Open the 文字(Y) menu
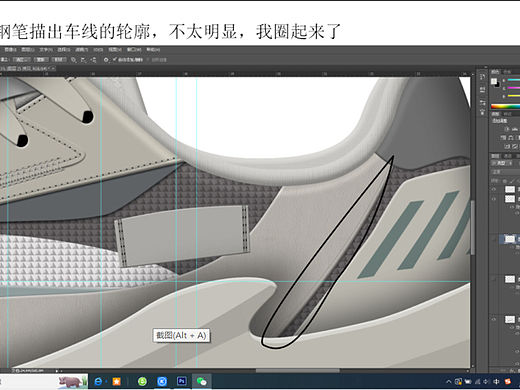This screenshot has width=520, height=390. pyautogui.click(x=46, y=50)
